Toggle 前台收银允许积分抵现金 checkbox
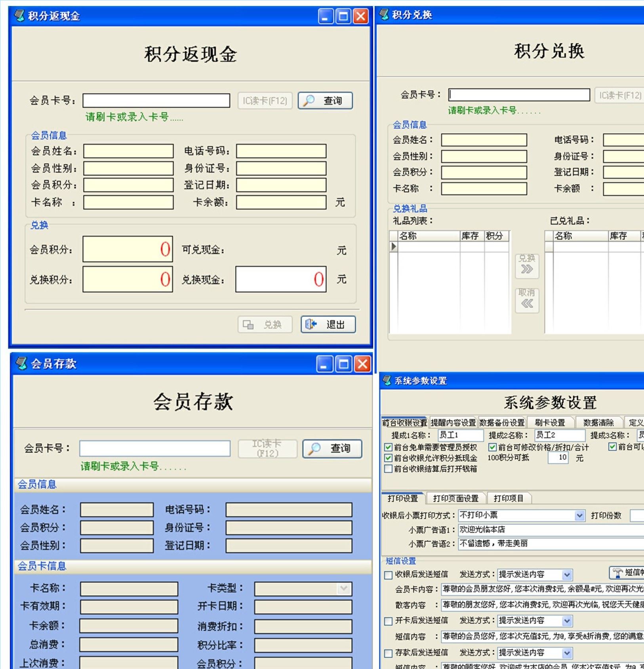The image size is (644, 669). (389, 458)
